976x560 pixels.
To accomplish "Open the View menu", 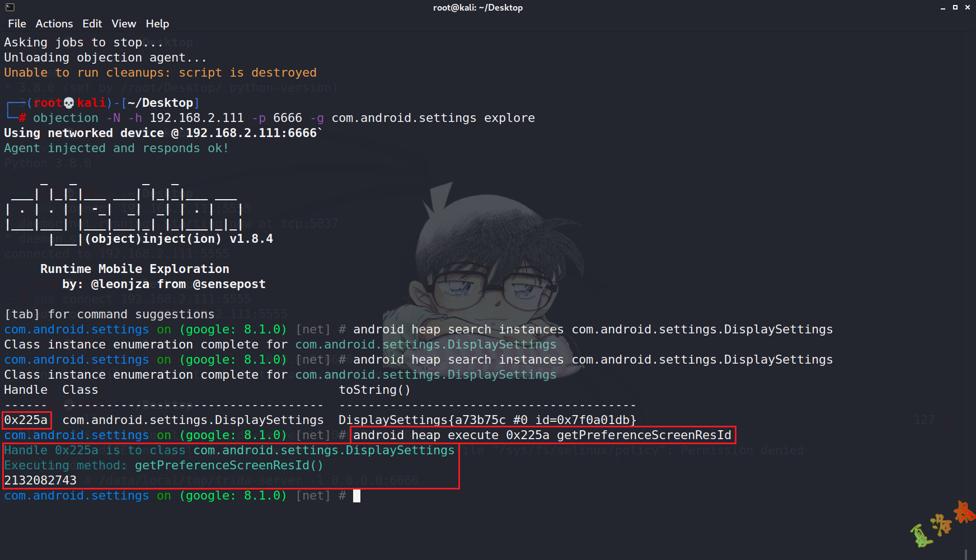I will pyautogui.click(x=124, y=23).
